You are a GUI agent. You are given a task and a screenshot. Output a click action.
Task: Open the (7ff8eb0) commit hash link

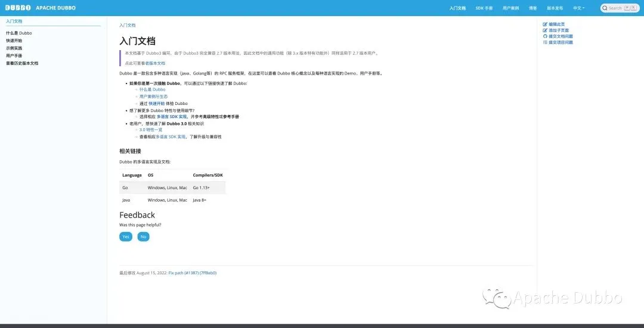tap(208, 273)
